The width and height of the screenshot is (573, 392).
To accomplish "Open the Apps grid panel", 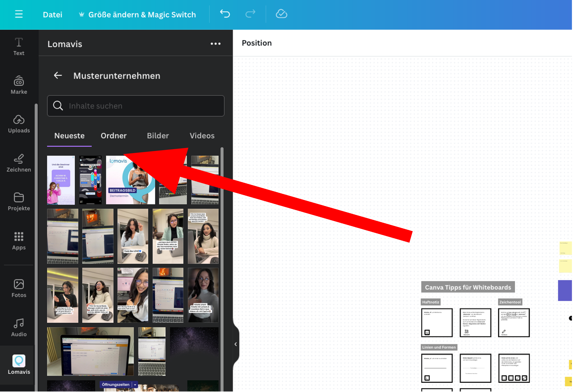I will 19,240.
